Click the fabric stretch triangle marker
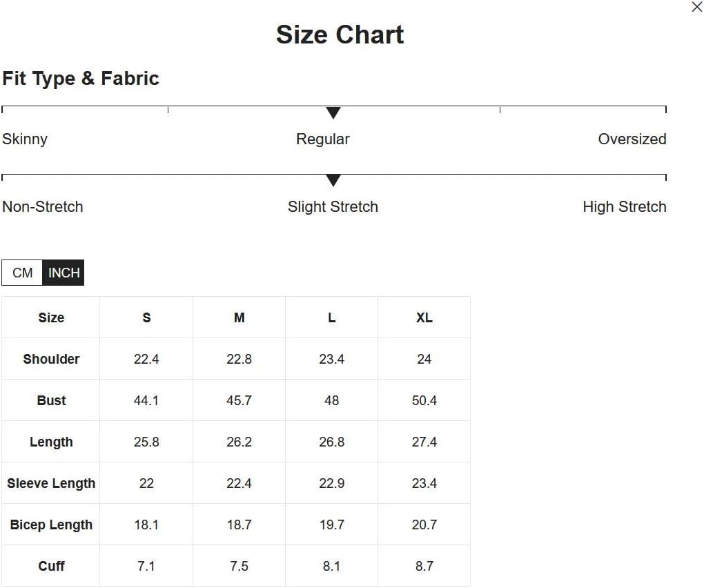 (x=333, y=180)
